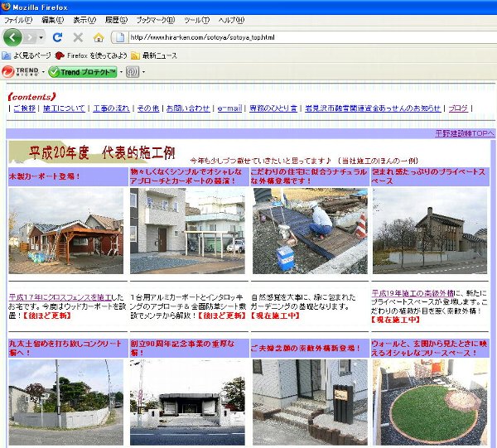Open the お問い合わせ link
This screenshot has width=497, height=448.
click(188, 108)
